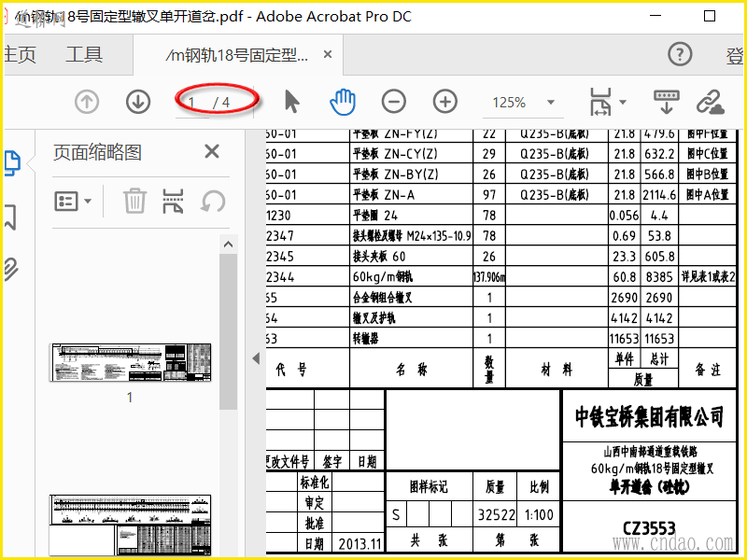747x560 pixels.
Task: Minimize the Acrobat window
Action: click(x=656, y=16)
